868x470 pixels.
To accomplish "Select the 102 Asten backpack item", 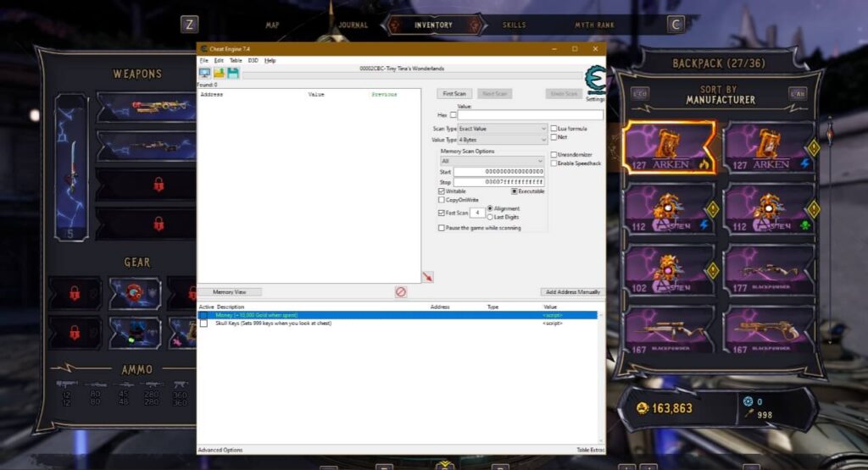I will (669, 271).
